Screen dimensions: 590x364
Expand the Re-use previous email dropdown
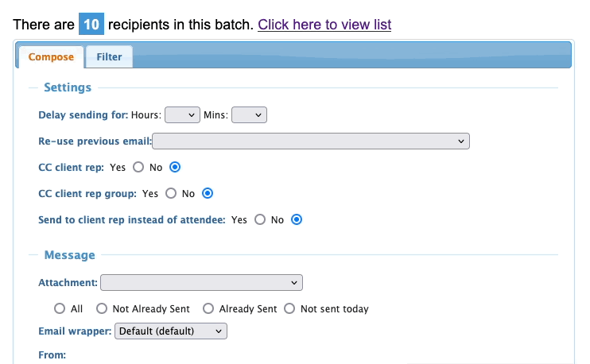311,141
